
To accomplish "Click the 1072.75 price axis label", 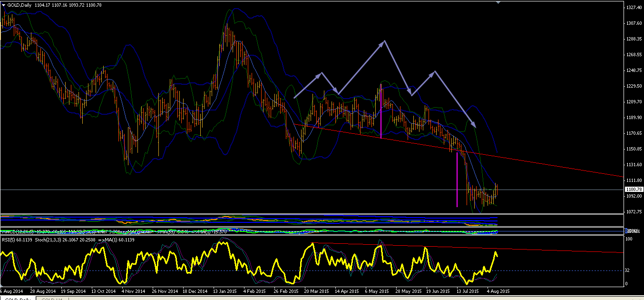I will [635, 212].
